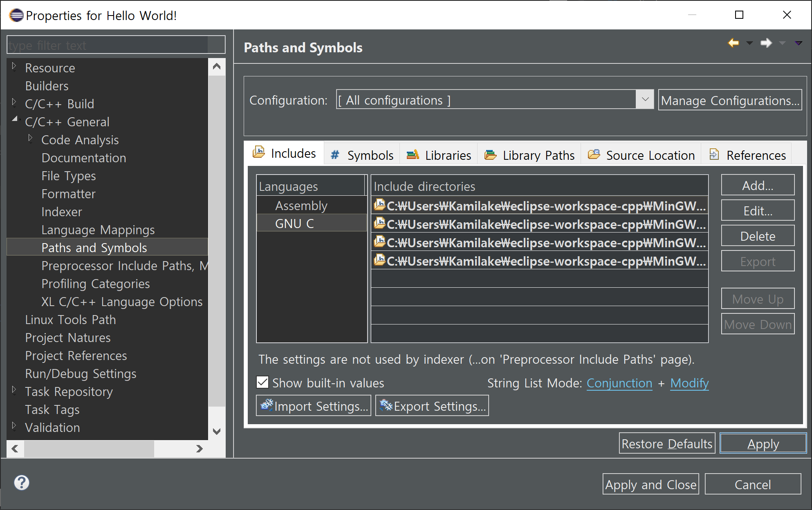Expand the C/C++ Build tree node
Image resolution: width=812 pixels, height=510 pixels.
(x=14, y=102)
